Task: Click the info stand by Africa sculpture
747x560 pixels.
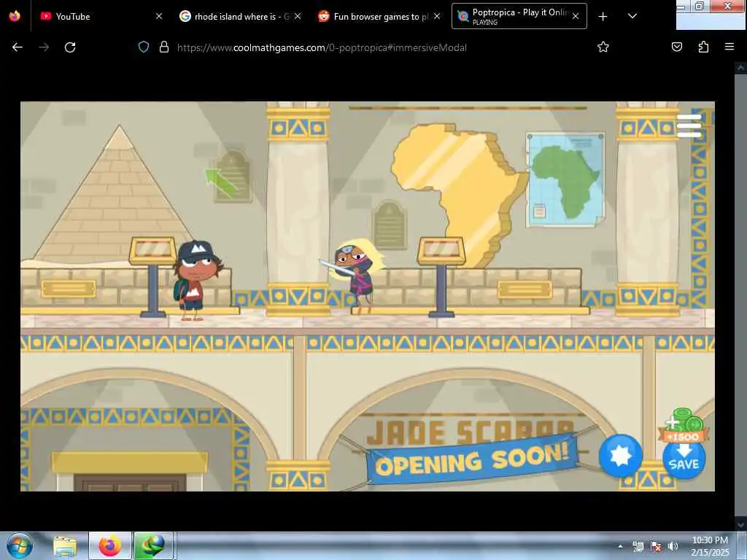Action: [x=441, y=276]
